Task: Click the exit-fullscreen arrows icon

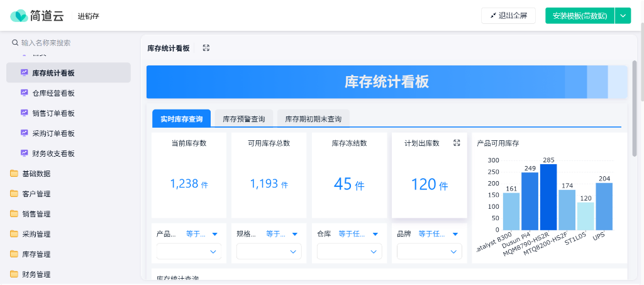Action: pyautogui.click(x=493, y=16)
